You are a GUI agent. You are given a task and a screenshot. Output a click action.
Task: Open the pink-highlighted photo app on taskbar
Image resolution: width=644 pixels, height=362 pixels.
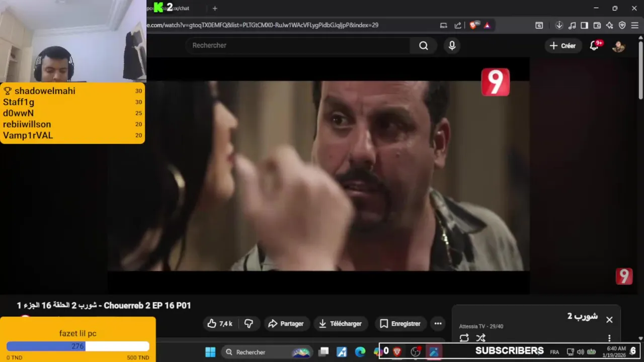433,352
